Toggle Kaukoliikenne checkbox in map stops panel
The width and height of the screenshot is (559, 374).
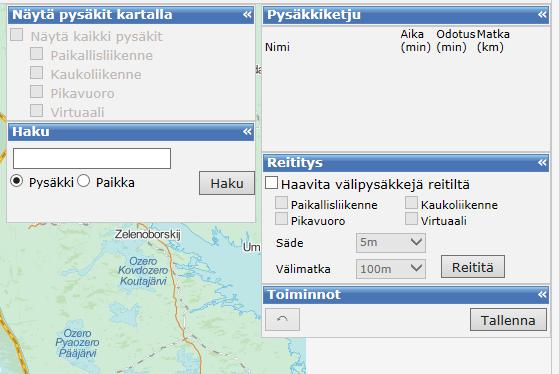[37, 73]
